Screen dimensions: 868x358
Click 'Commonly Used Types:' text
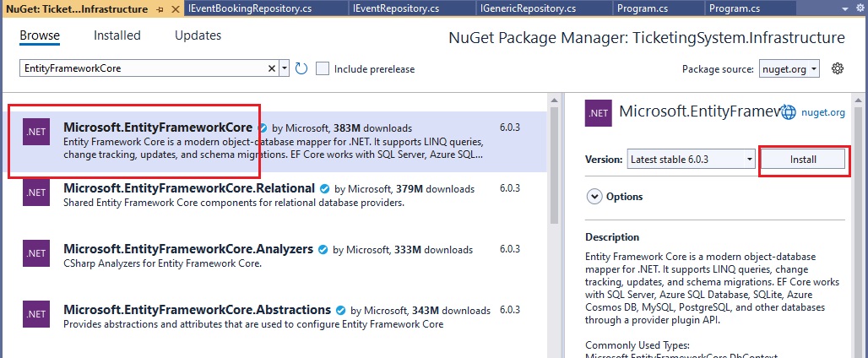[637, 345]
